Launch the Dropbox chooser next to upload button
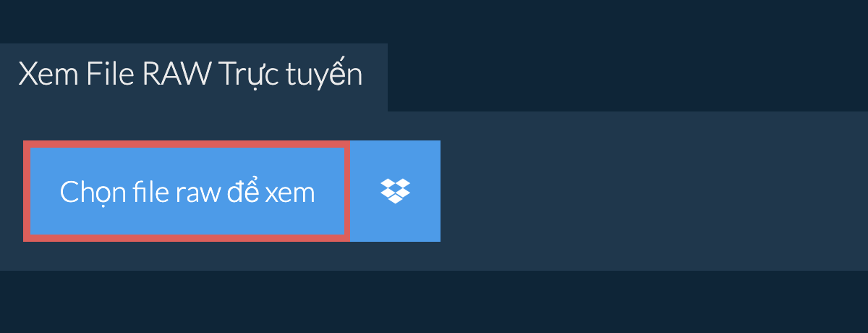Viewport: 868px width, 333px height. [x=395, y=191]
